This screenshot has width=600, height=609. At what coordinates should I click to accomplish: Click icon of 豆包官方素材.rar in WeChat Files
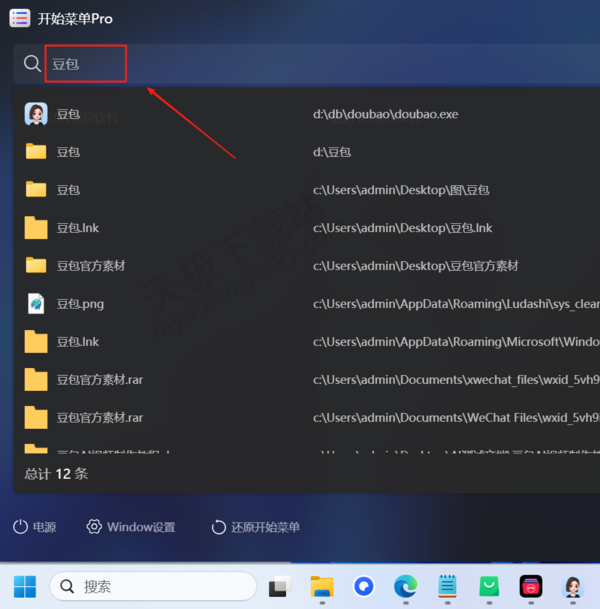tap(36, 418)
